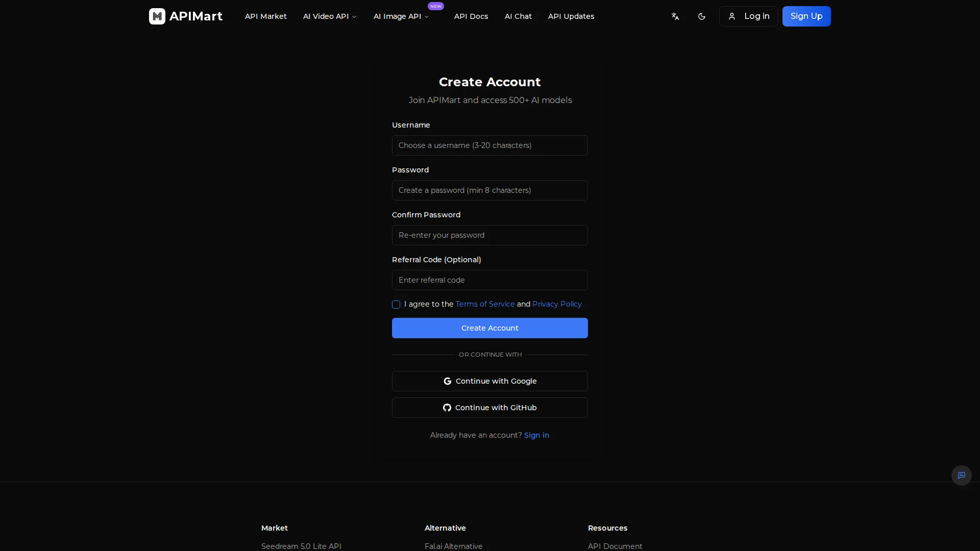This screenshot has width=980, height=551.
Task: Open the Terms of Service link
Action: coord(485,304)
